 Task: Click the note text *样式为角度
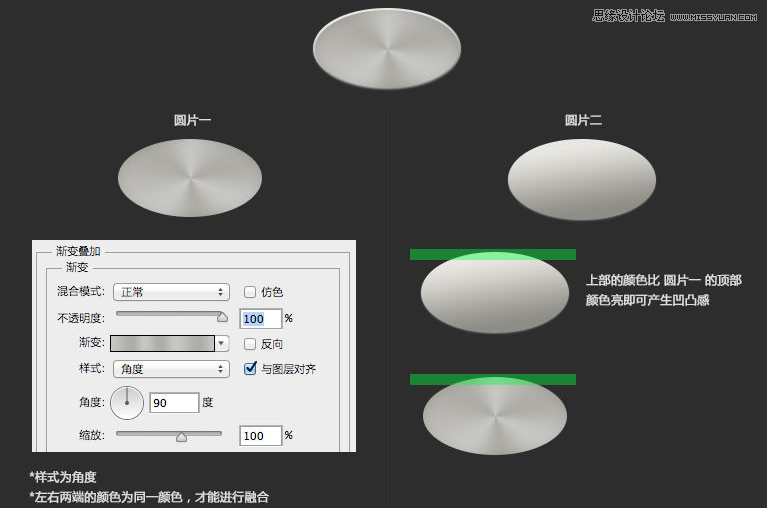(63, 477)
